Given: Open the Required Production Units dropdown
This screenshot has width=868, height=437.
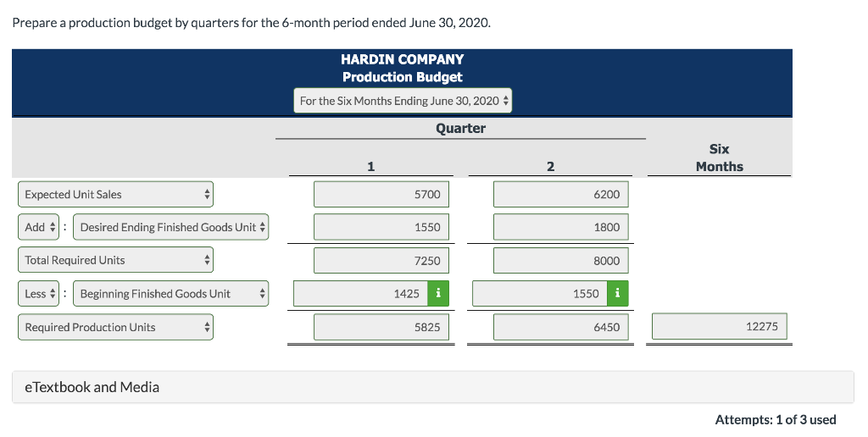Looking at the screenshot, I should point(115,328).
